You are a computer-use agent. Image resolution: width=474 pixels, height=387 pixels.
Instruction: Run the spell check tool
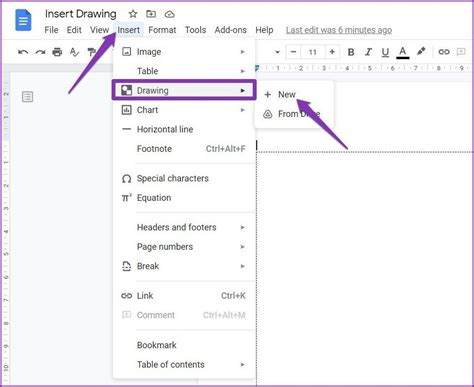click(74, 52)
